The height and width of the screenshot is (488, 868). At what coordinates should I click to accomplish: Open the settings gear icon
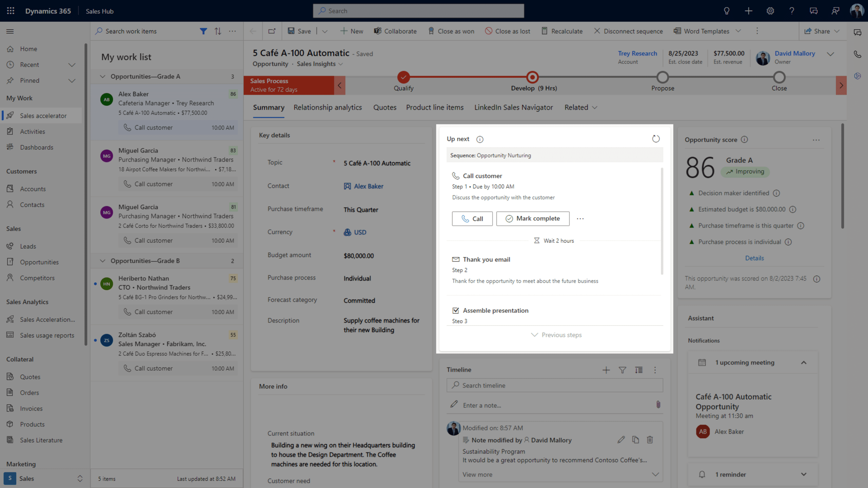770,11
